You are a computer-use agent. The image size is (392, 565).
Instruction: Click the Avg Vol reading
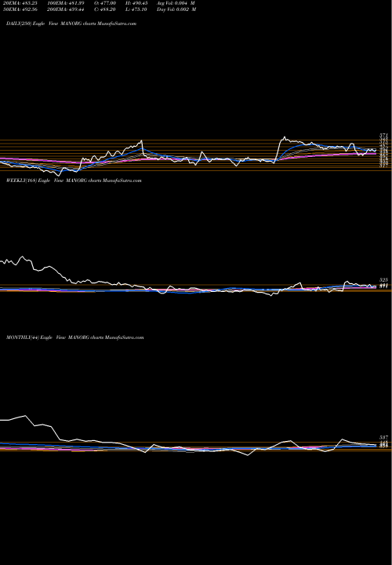pos(176,3)
